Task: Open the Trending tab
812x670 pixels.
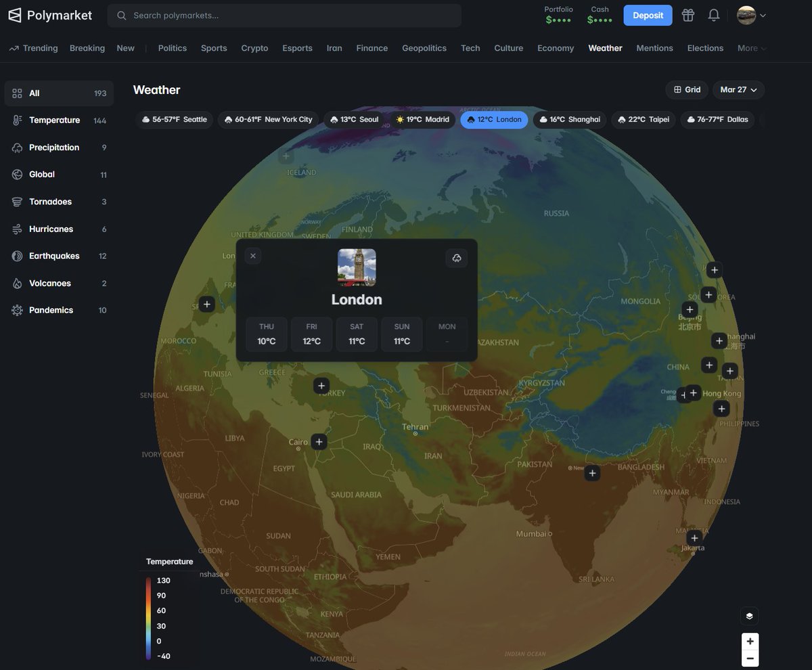Action: tap(33, 48)
